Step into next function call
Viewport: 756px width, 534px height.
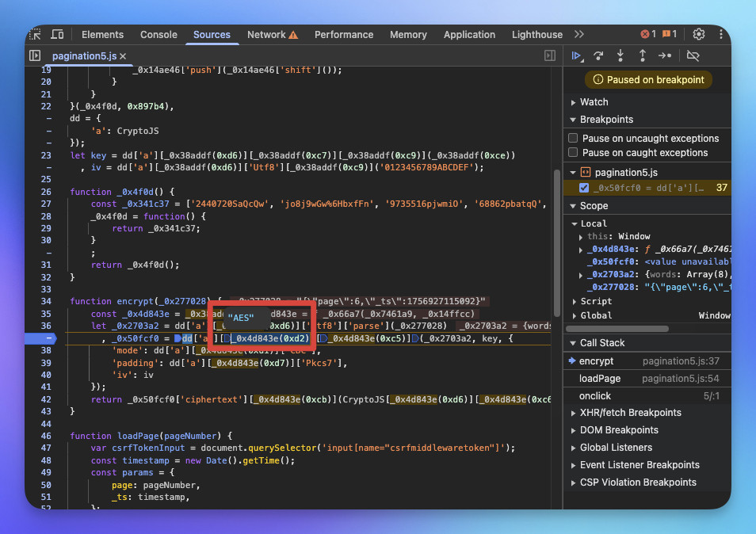pyautogui.click(x=620, y=56)
